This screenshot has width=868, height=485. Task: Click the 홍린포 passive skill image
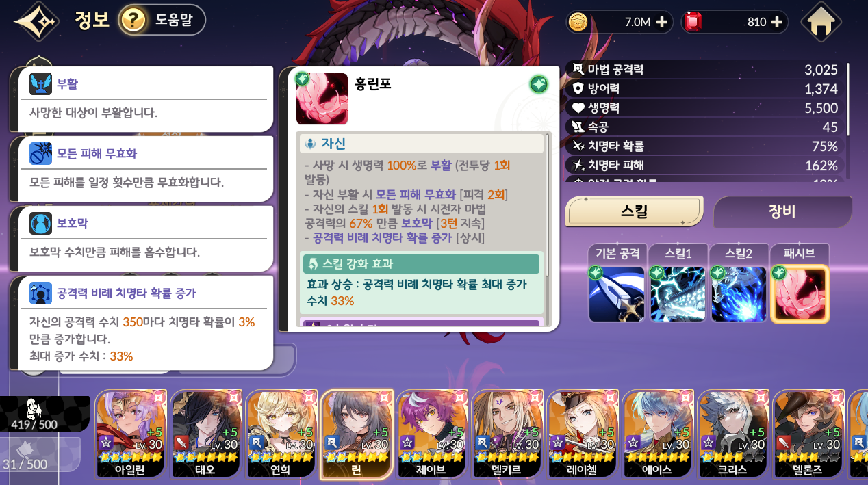point(322,99)
